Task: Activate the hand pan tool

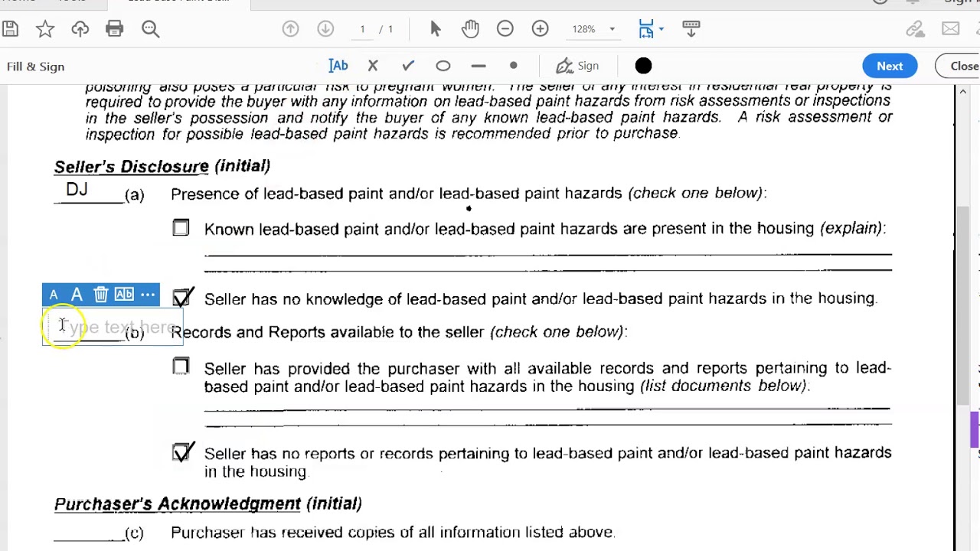Action: tap(470, 29)
